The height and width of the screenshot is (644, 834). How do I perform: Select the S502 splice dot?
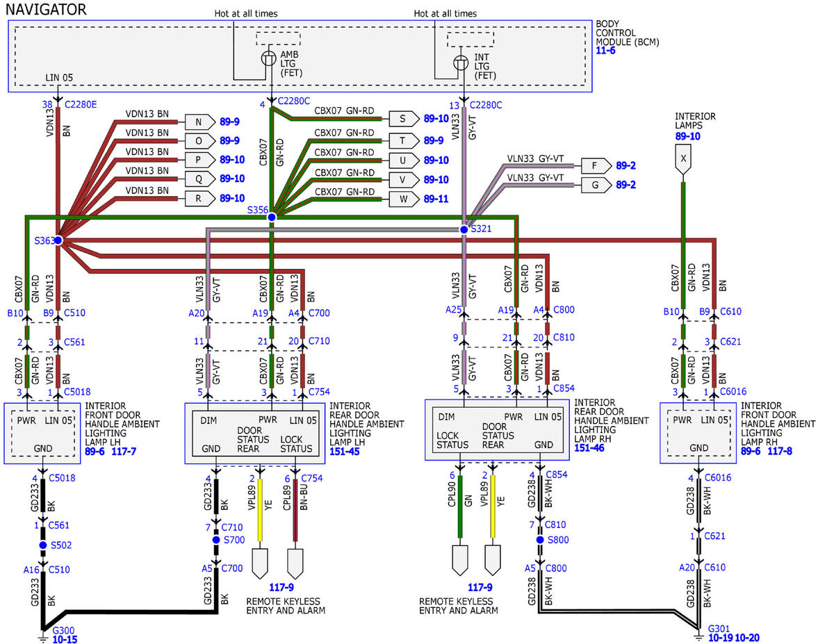click(x=43, y=545)
